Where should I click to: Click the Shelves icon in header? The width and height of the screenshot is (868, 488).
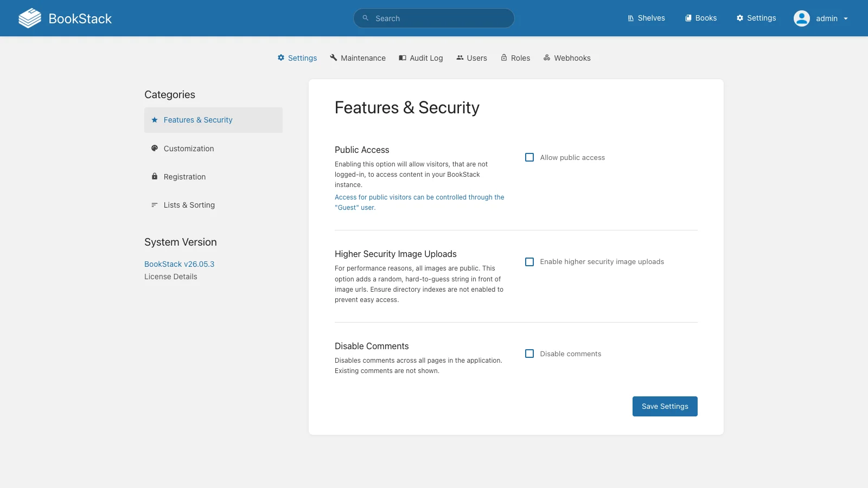pyautogui.click(x=631, y=18)
